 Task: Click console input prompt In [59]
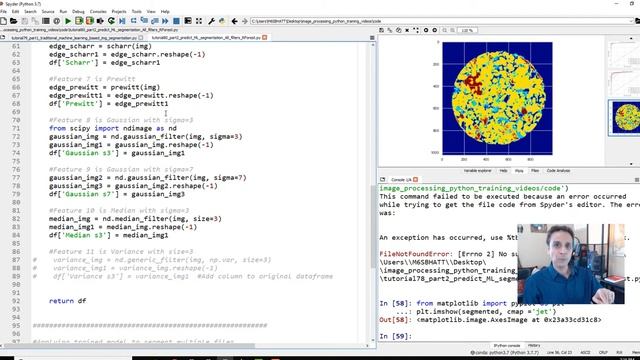pyautogui.click(x=396, y=336)
